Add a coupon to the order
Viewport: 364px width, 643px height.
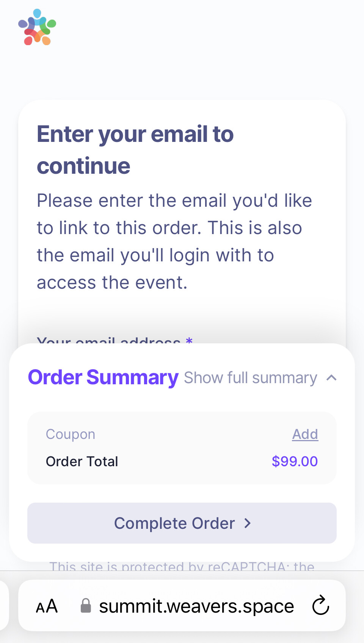tap(305, 434)
